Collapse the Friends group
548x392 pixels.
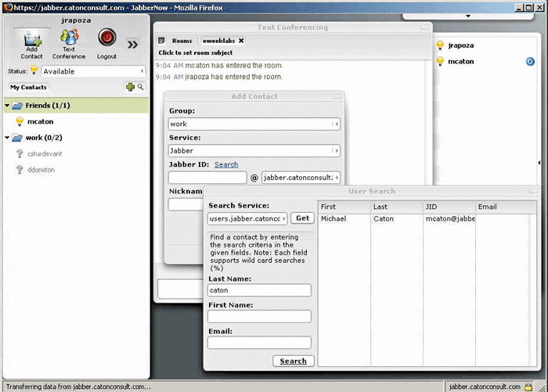click(7, 106)
